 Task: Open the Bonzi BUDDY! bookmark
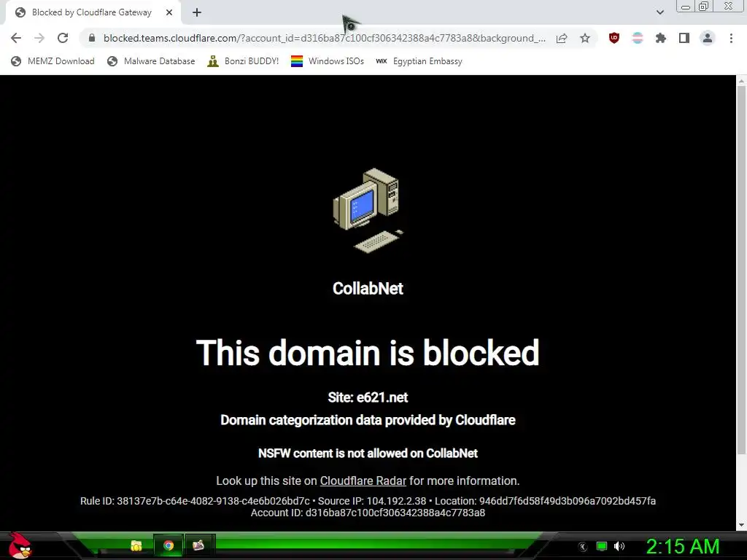[243, 61]
